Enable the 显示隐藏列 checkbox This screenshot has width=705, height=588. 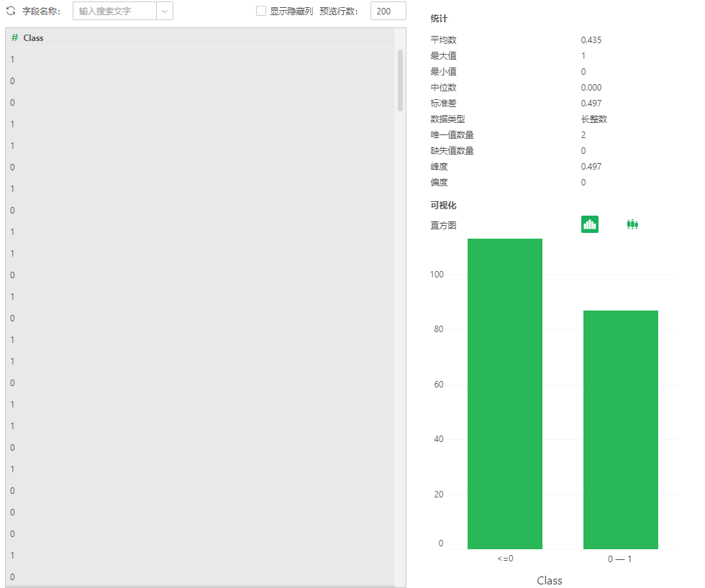(261, 12)
